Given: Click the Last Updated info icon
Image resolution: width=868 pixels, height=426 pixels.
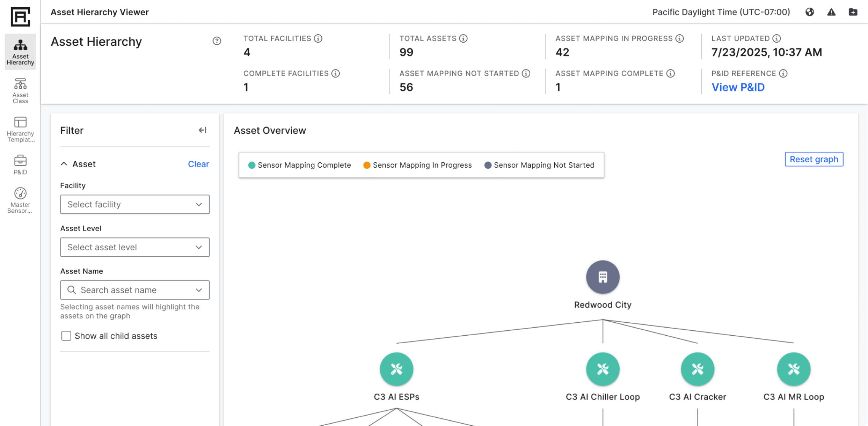Looking at the screenshot, I should coord(777,38).
